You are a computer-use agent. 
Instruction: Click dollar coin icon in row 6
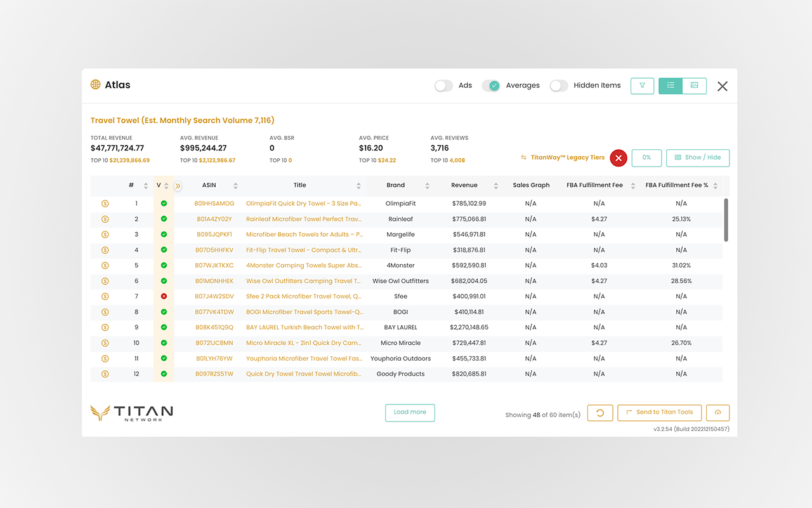(x=105, y=281)
